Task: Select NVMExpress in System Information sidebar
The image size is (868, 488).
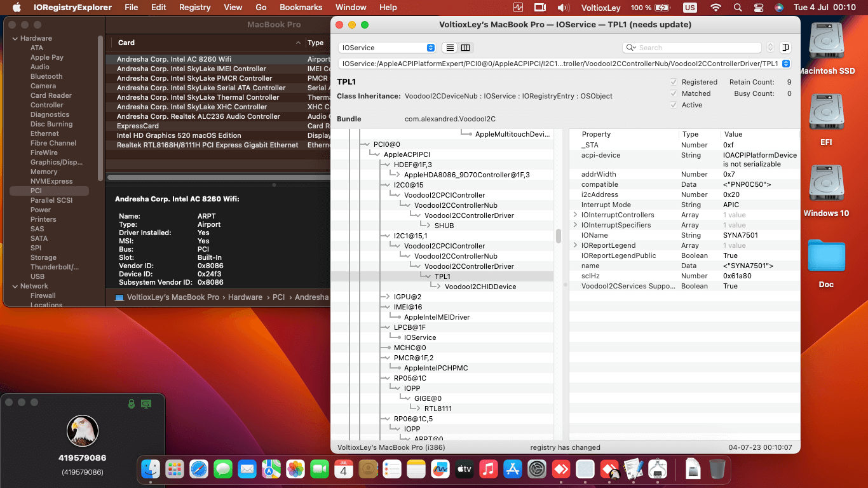Action: point(51,181)
